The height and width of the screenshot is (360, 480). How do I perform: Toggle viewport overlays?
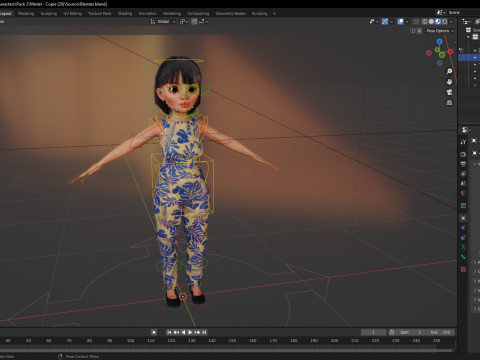tap(401, 21)
